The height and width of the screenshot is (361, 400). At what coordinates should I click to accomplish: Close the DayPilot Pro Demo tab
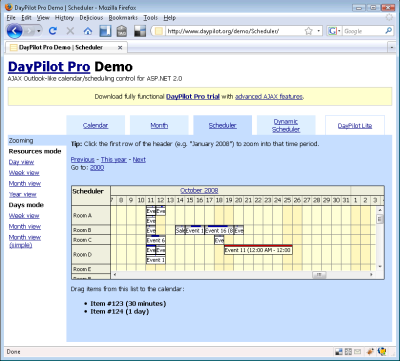point(120,48)
